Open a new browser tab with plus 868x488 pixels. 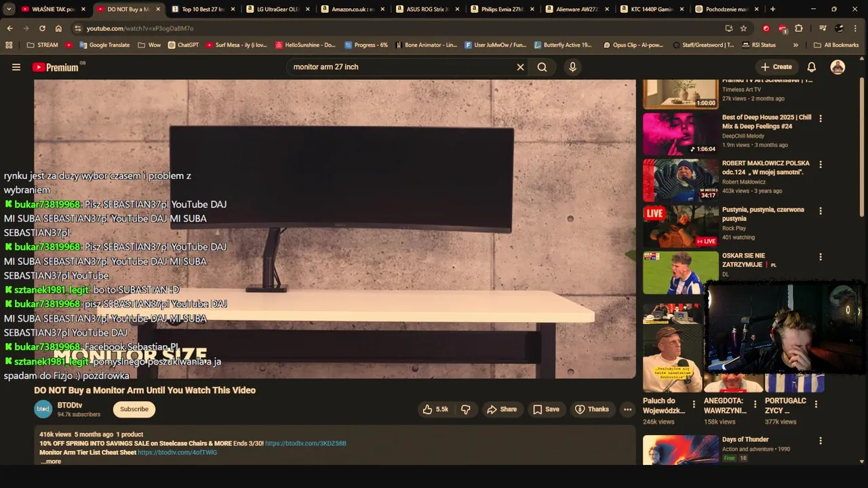click(x=772, y=9)
